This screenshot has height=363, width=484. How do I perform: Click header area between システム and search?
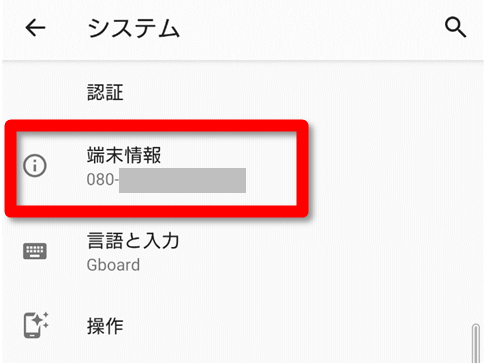tap(312, 28)
